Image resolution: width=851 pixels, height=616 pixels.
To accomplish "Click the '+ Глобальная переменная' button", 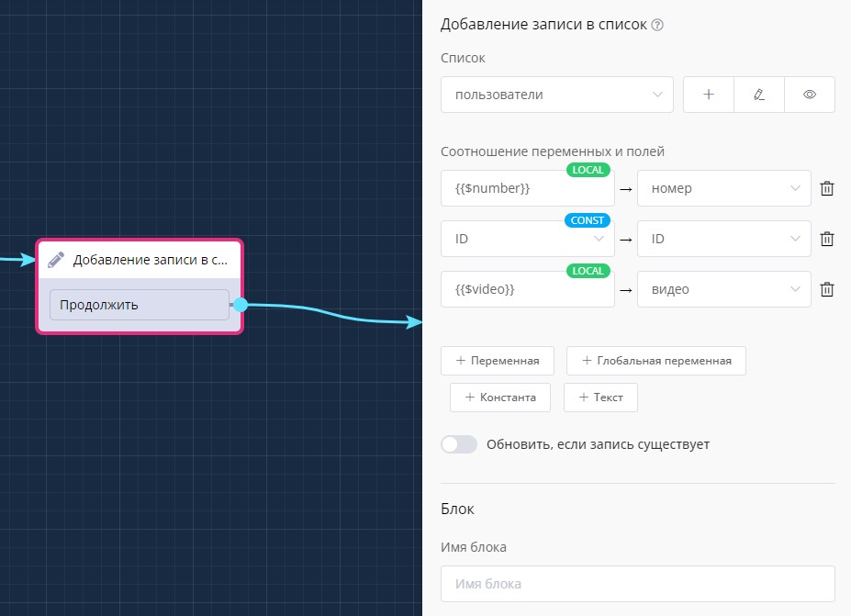I will [655, 361].
